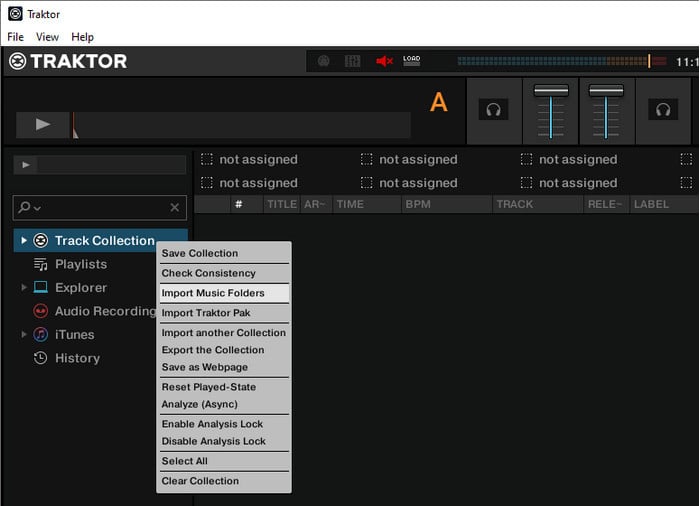Adjust the left channel volume fader
This screenshot has width=700, height=506.
tap(551, 91)
